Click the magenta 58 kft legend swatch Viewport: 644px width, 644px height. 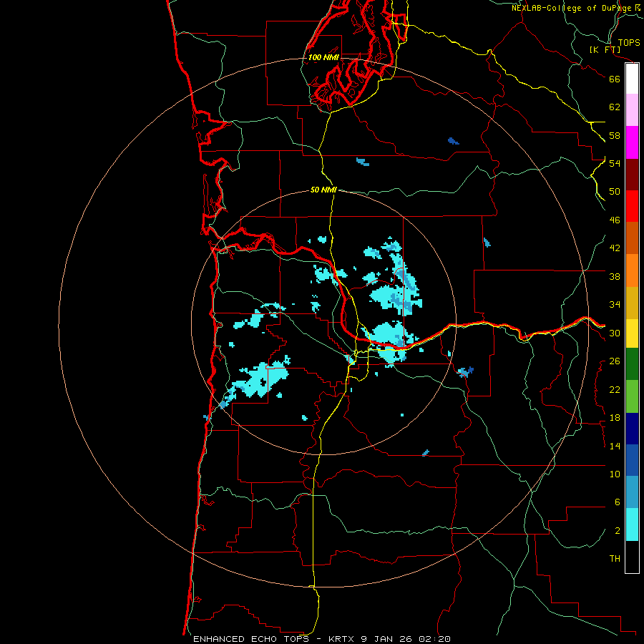(632, 142)
